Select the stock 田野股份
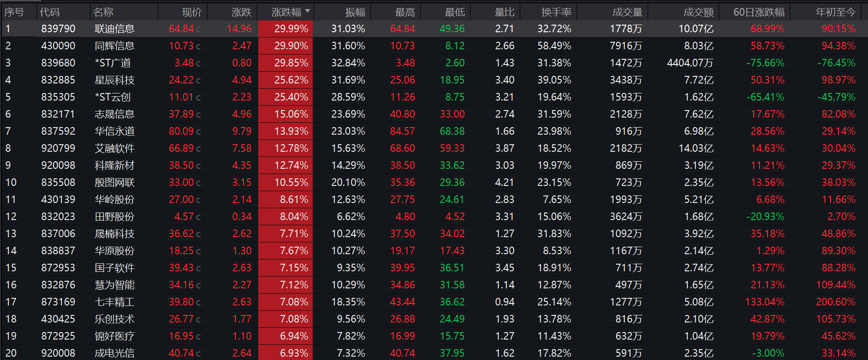The width and height of the screenshot is (868, 360). 115,217
